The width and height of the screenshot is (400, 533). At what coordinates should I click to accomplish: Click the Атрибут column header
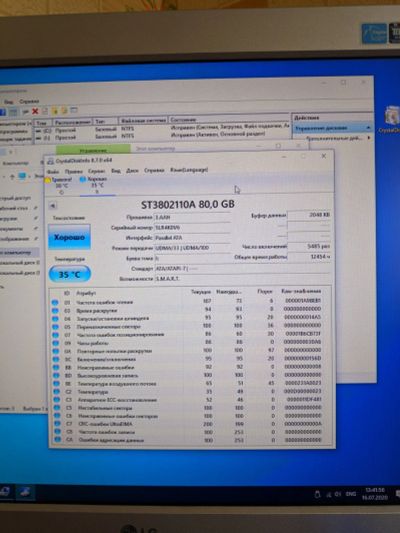pos(86,293)
